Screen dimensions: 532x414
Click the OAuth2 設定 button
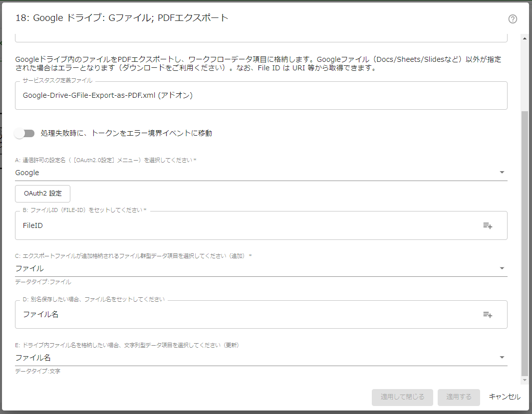point(42,194)
